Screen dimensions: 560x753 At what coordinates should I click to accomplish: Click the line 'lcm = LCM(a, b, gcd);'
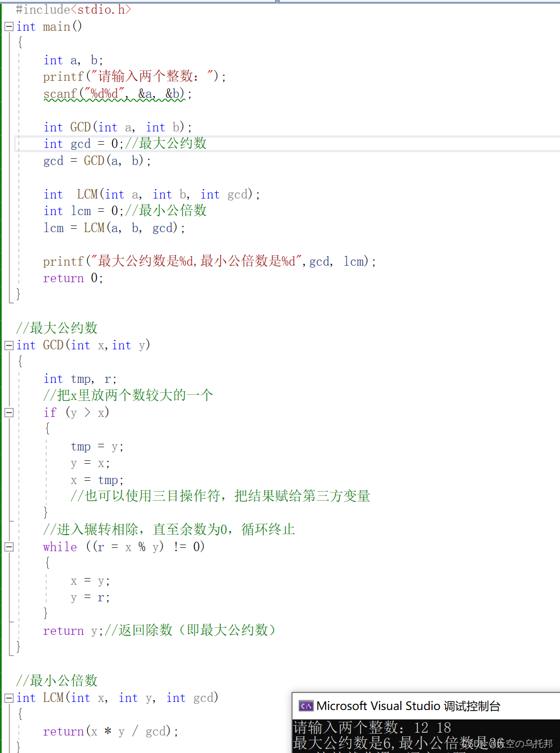(x=114, y=228)
